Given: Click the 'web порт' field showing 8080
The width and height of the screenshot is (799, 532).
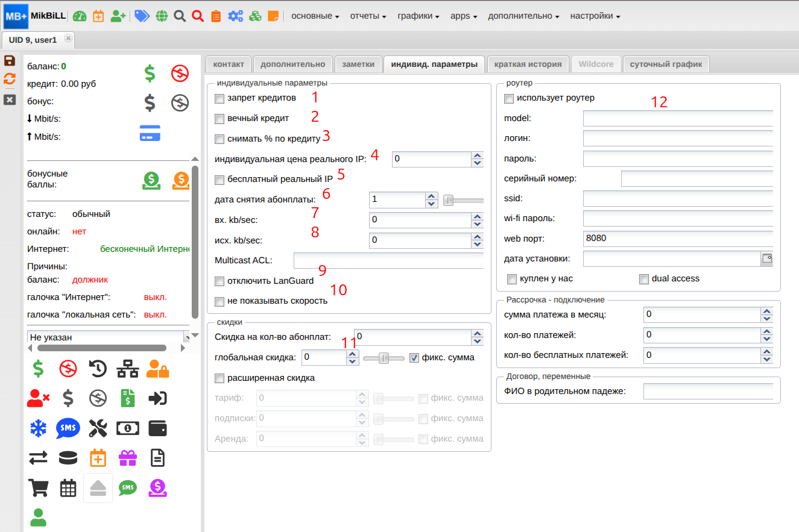Looking at the screenshot, I should click(678, 239).
